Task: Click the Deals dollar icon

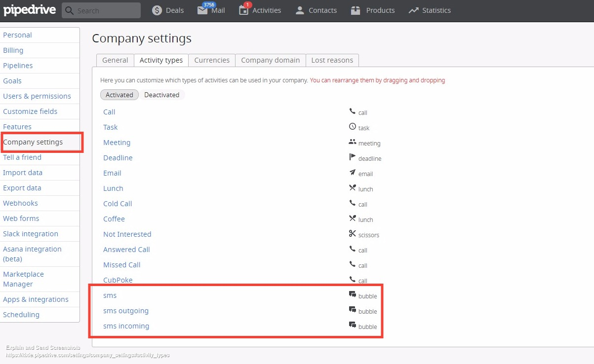Action: (157, 10)
